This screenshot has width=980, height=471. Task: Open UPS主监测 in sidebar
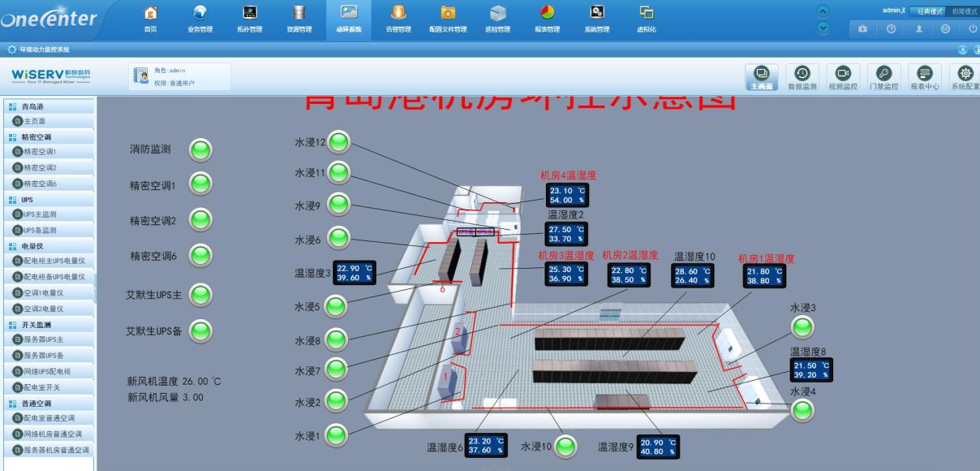coord(47,214)
